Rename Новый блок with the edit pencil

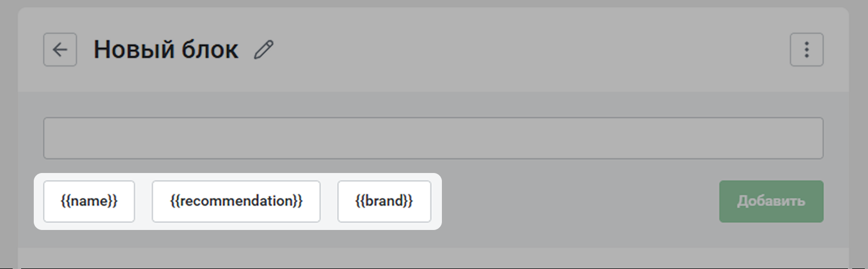(264, 50)
